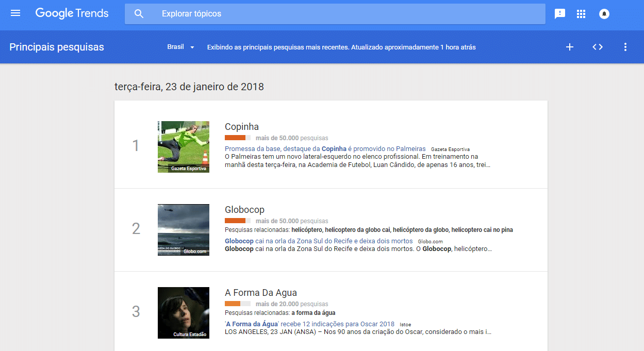The image size is (644, 351).
Task: Click the Gazeta Esportiva source label beside the headline
Action: (x=450, y=149)
